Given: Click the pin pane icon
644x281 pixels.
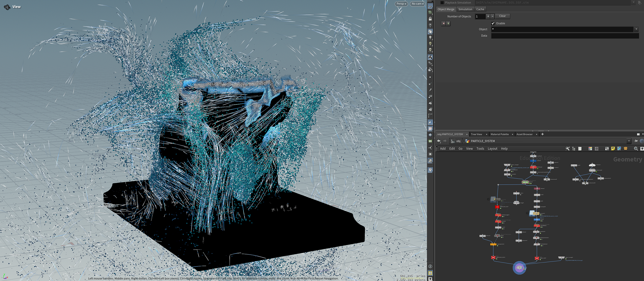Looking at the screenshot, I should pos(636,141).
